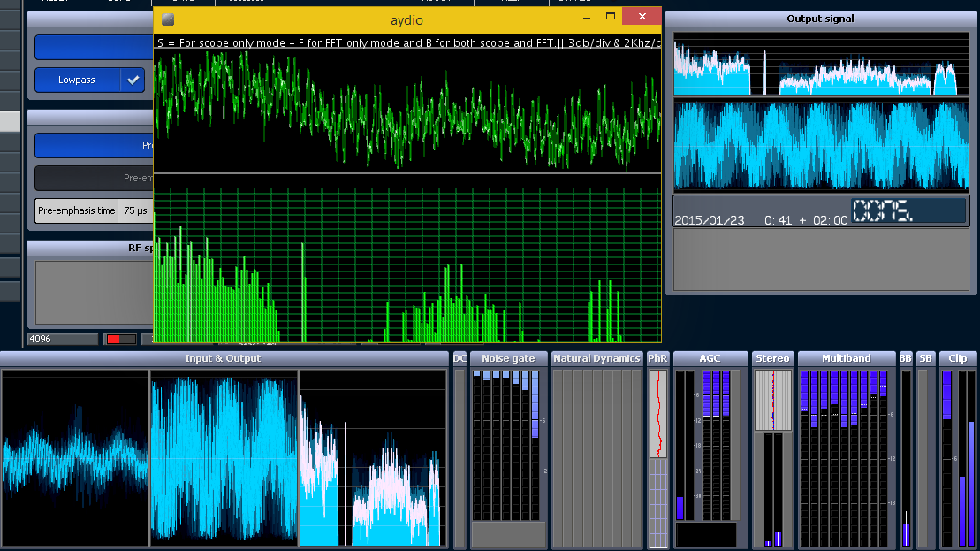The image size is (980, 551).
Task: Click the spectrum display in Input & Output
Action: (373, 458)
